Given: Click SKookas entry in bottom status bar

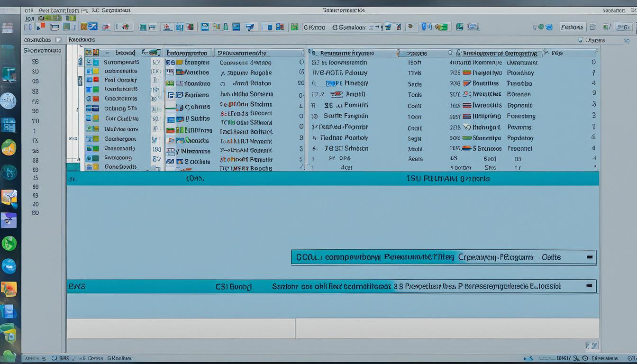Looking at the screenshot, I should tap(119, 359).
